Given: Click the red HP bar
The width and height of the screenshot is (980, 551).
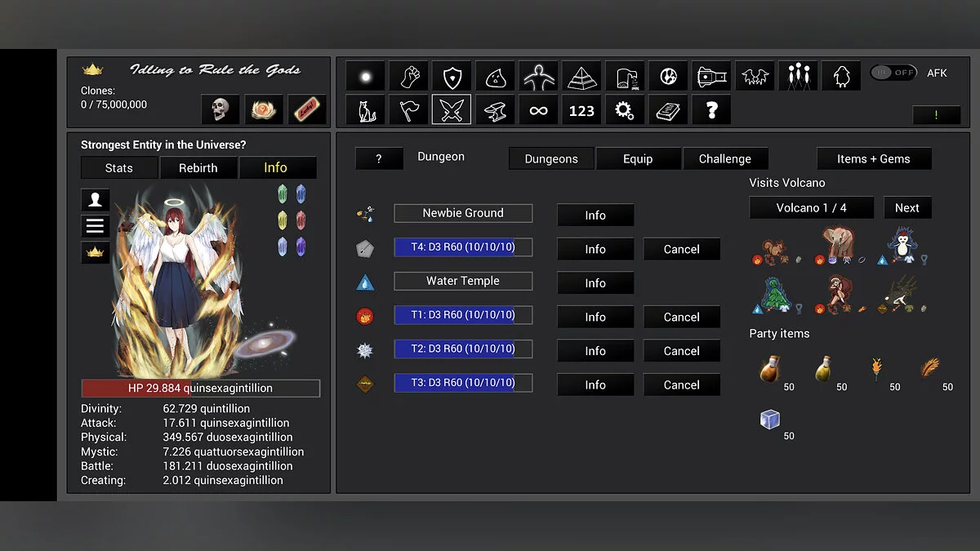Looking at the screenshot, I should pos(200,388).
